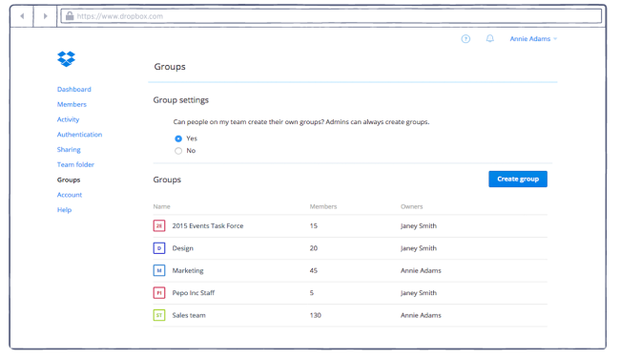The height and width of the screenshot is (360, 620).
Task: Go forward using the browser forward arrow
Action: tap(45, 16)
